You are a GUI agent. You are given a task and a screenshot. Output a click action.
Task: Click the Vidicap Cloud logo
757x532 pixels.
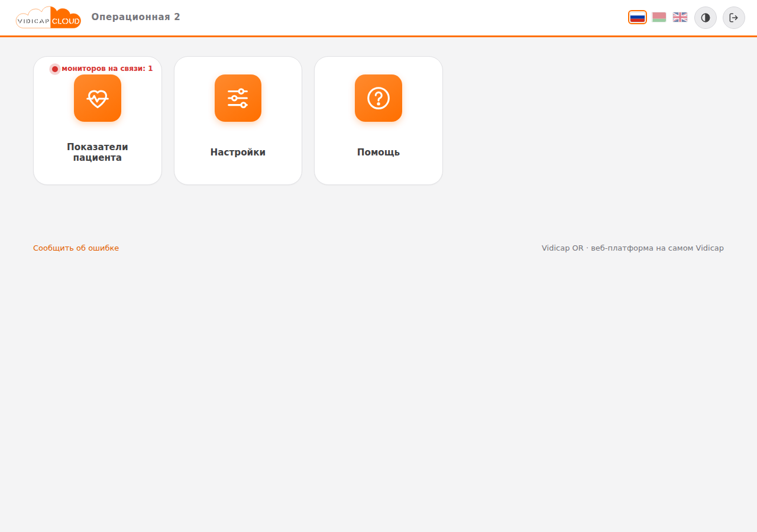point(48,18)
